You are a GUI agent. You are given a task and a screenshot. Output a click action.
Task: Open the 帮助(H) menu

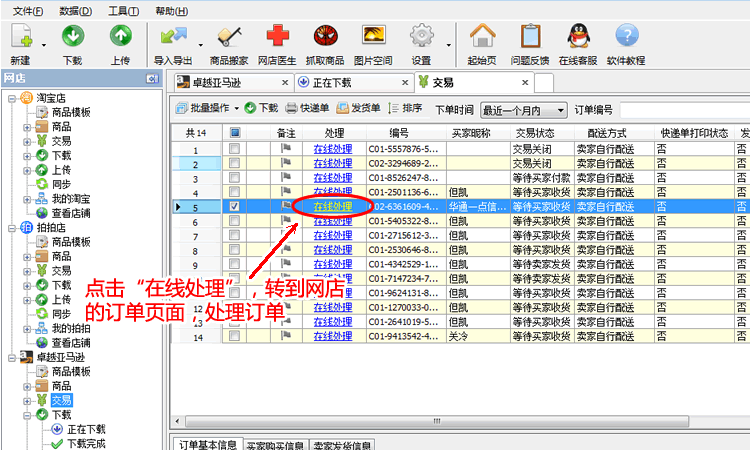[172, 11]
